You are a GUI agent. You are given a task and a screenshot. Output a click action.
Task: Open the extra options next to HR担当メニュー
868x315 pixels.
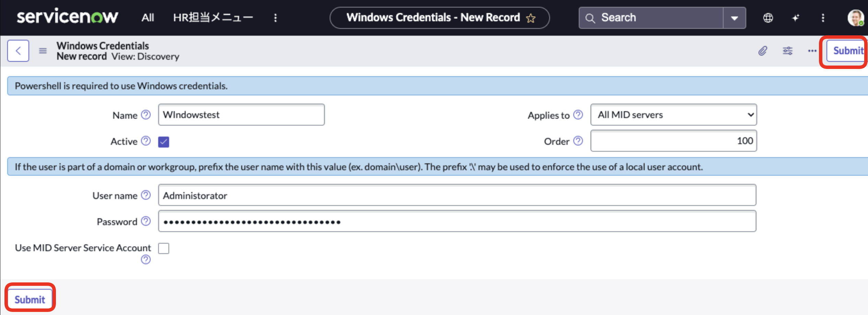point(275,18)
